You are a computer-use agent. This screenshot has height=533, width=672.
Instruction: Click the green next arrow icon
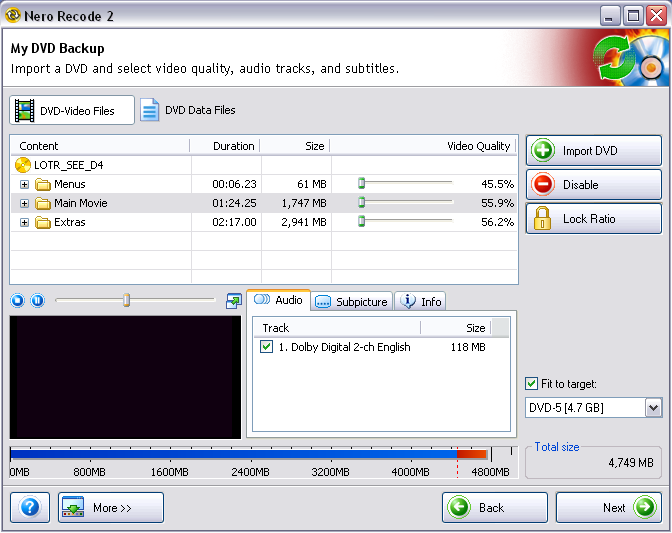click(645, 507)
